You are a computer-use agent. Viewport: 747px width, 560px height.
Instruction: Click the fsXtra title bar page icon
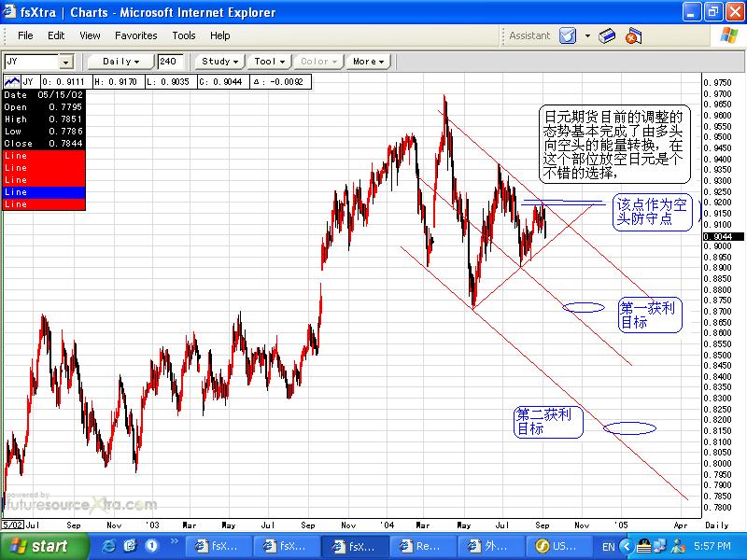click(x=9, y=11)
